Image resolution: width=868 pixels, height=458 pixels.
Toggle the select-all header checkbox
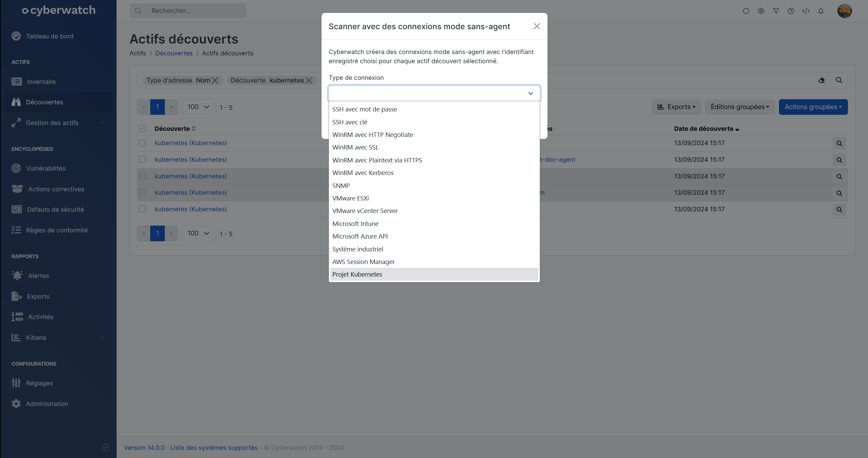(142, 128)
